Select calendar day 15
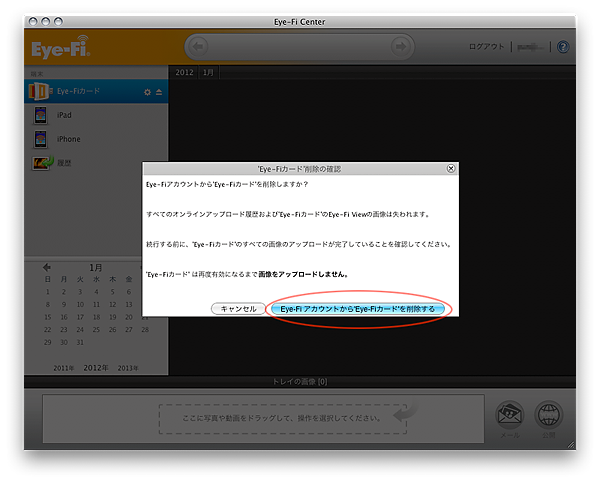 [x=47, y=317]
